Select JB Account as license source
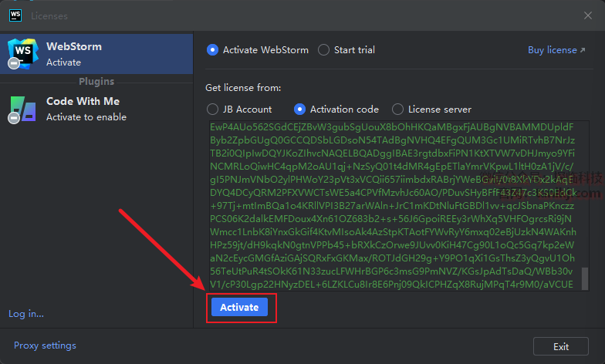 pyautogui.click(x=212, y=110)
